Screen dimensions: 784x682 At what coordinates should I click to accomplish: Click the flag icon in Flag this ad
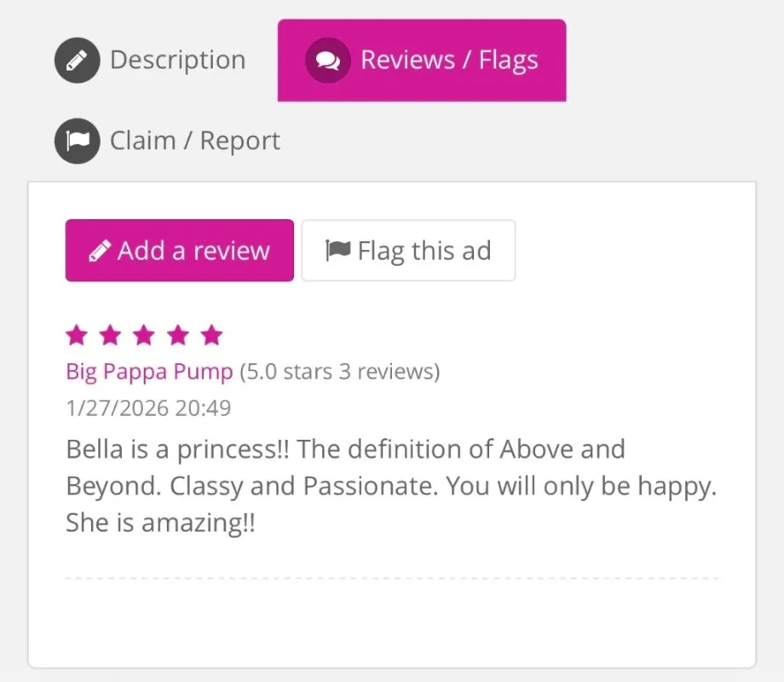tap(338, 251)
